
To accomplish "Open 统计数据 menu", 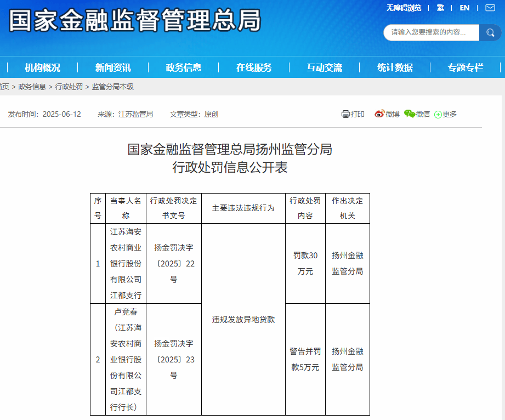I will [395, 67].
